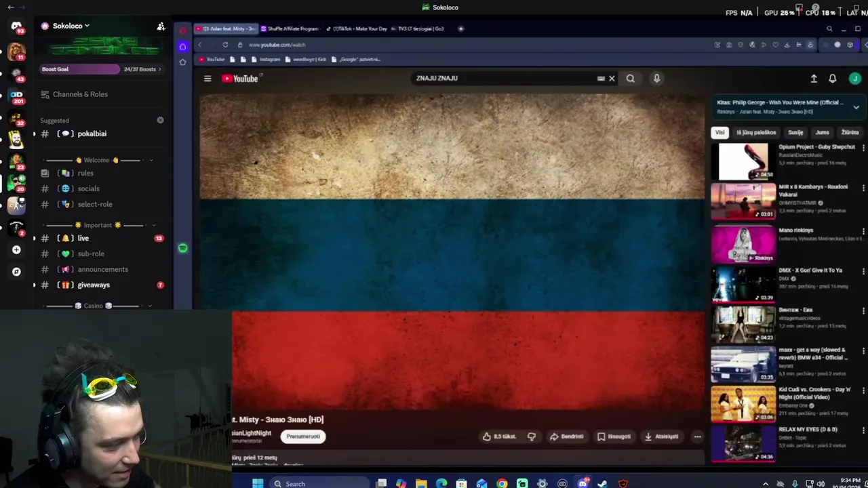This screenshot has height=488, width=868.
Task: Open the announcements channel
Action: (x=102, y=269)
